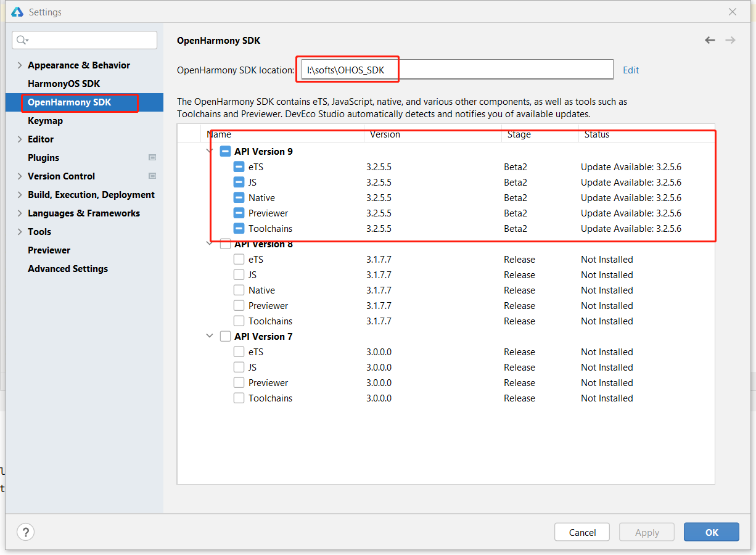Close the Settings dialog window
The image size is (756, 555).
(x=733, y=12)
